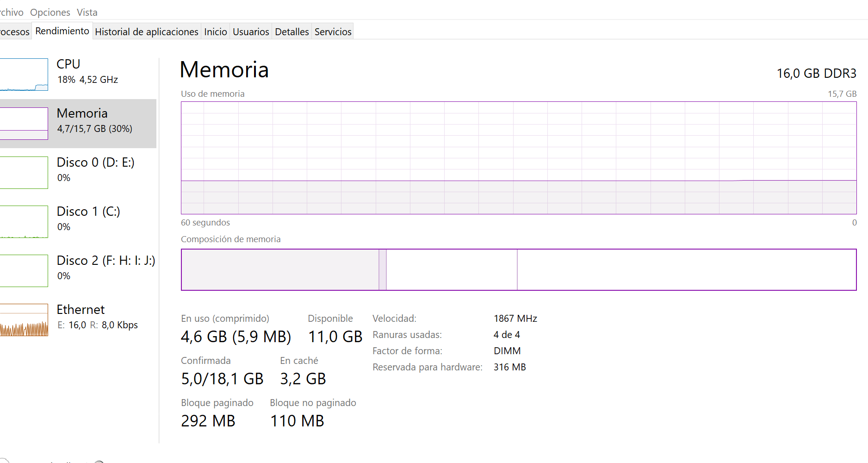Open the Servicios tab

[333, 31]
